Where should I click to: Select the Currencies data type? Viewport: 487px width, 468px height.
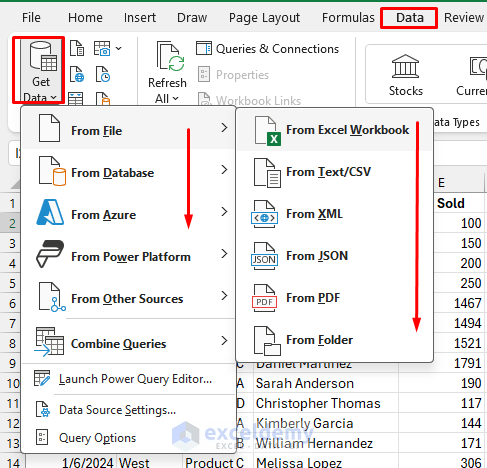coord(471,76)
